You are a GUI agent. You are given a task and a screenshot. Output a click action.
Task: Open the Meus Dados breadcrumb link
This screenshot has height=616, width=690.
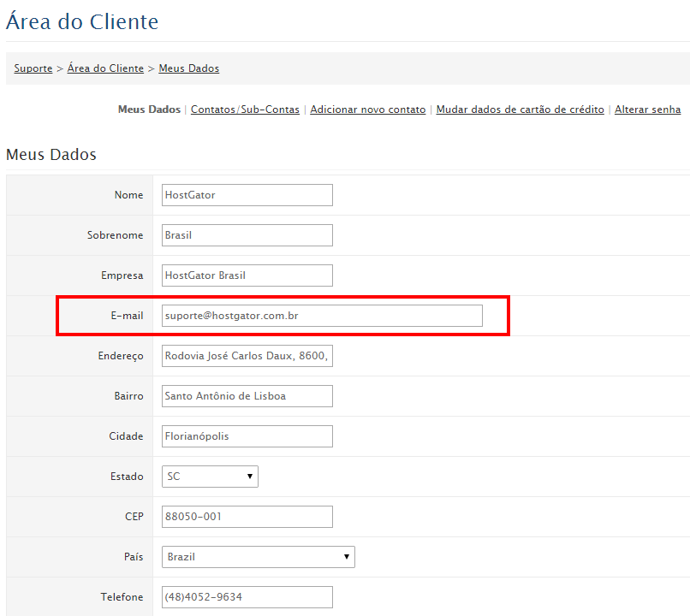coord(188,68)
